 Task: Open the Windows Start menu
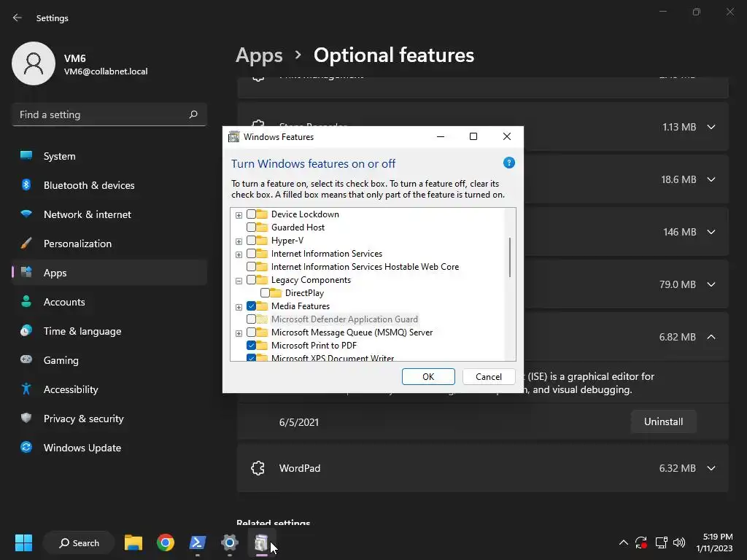coord(23,542)
